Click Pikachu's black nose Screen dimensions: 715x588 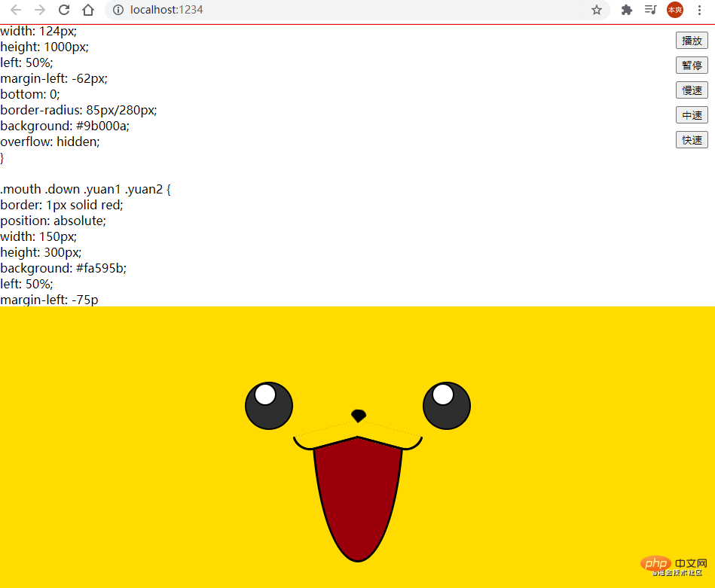coord(359,415)
